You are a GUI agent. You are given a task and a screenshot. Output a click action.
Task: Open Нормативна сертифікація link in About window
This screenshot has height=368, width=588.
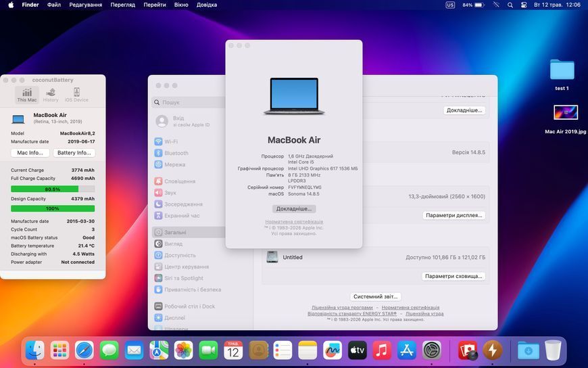294,222
